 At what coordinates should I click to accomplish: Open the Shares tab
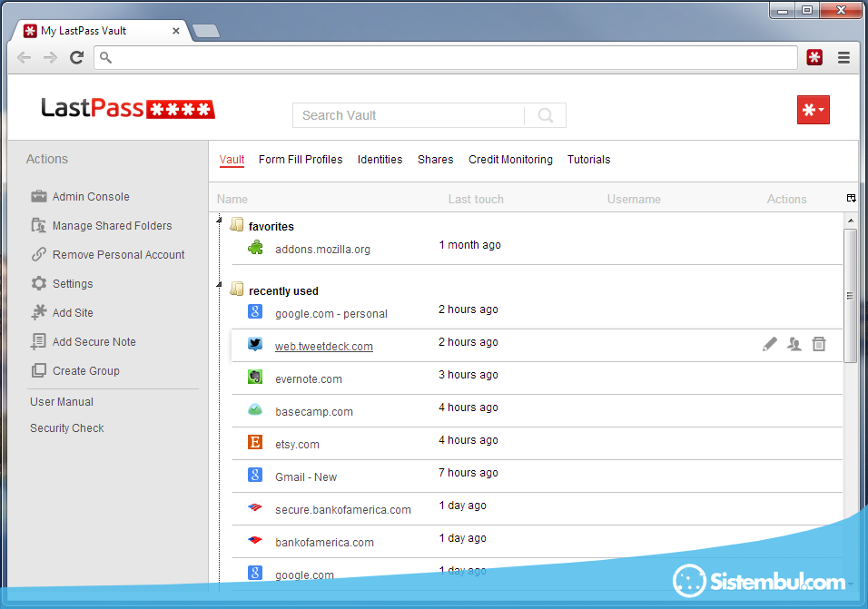pyautogui.click(x=436, y=160)
